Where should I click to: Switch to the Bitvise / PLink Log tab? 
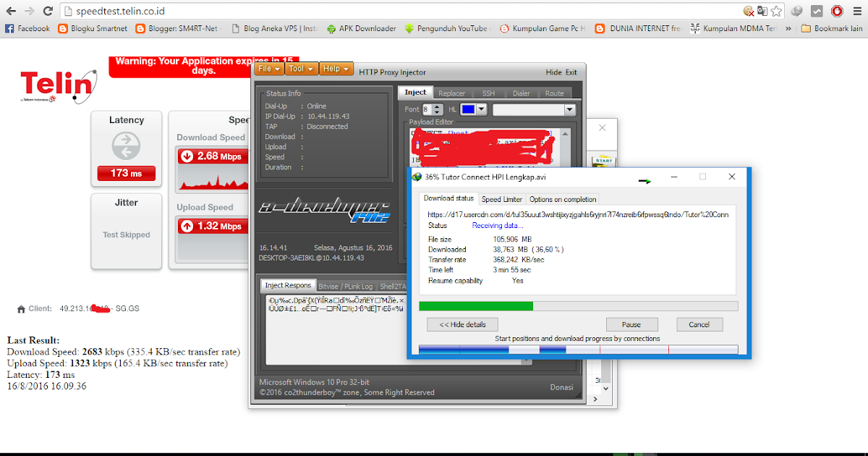346,287
